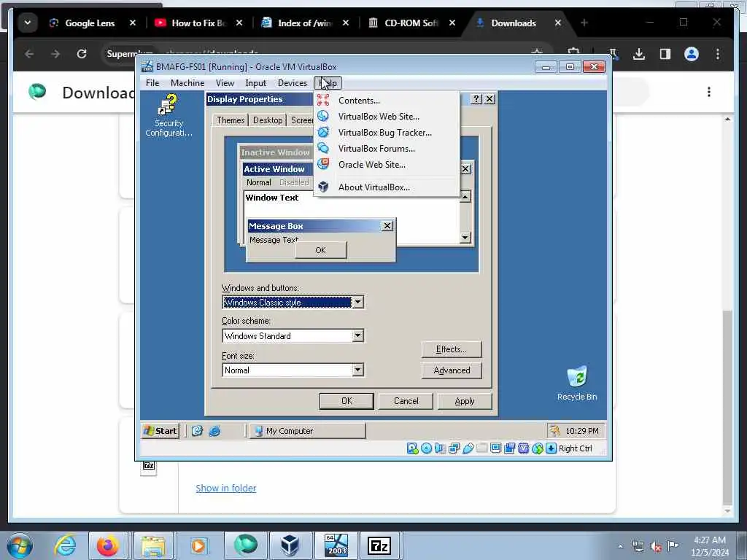The image size is (747, 560).
Task: Click the network adapters icon in VirtualBox status bar
Action: click(454, 448)
